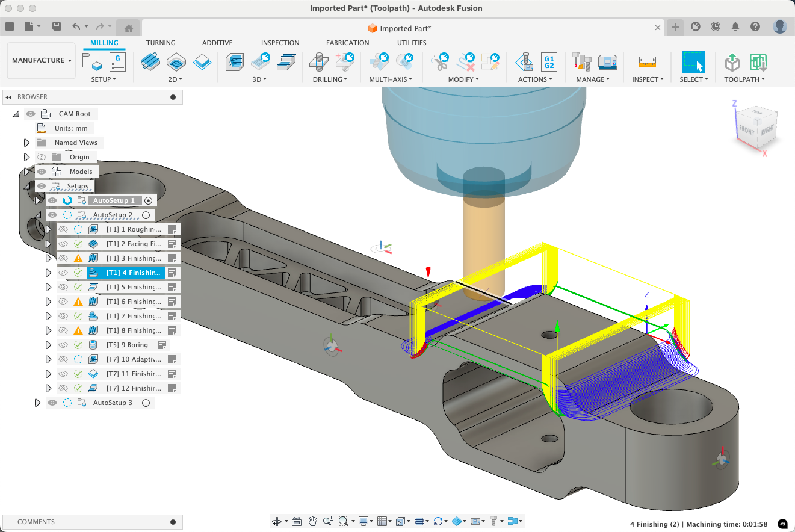Viewport: 795px width, 532px height.
Task: Expand the AutoSetup 3 tree item
Action: pyautogui.click(x=37, y=402)
